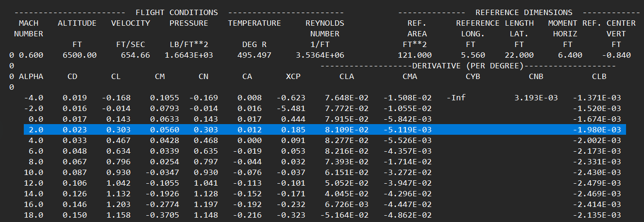Click highlighted alpha 2.0 row label
This screenshot has height=222, width=644.
[x=36, y=130]
